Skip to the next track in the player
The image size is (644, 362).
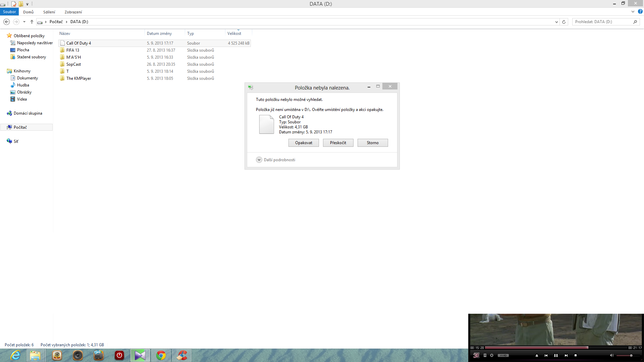coord(566,355)
